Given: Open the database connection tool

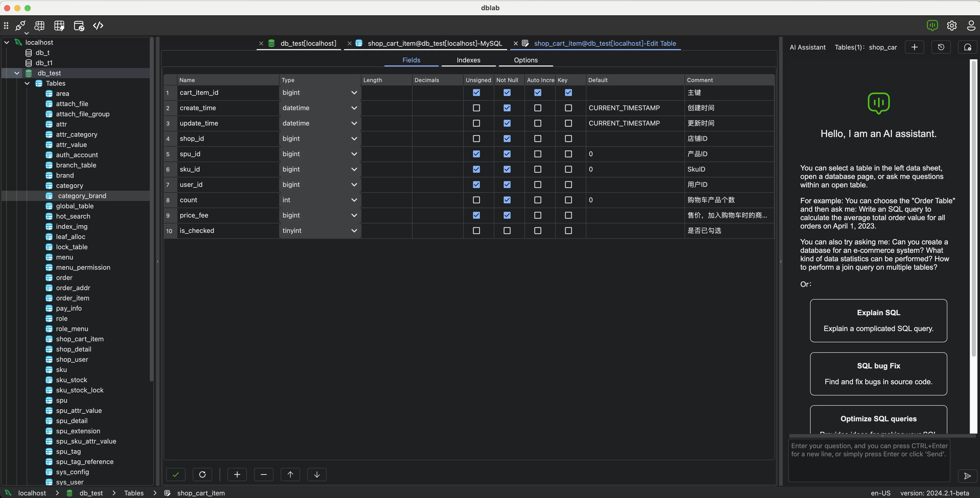Looking at the screenshot, I should tap(20, 25).
